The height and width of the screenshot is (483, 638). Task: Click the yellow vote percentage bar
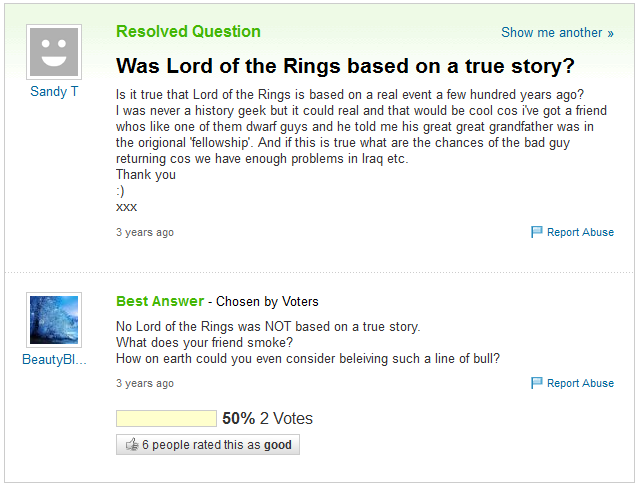point(166,418)
